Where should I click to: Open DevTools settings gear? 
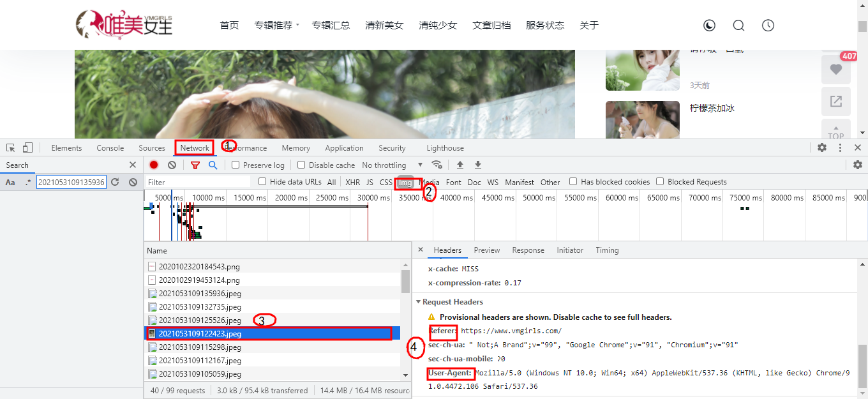pos(822,147)
